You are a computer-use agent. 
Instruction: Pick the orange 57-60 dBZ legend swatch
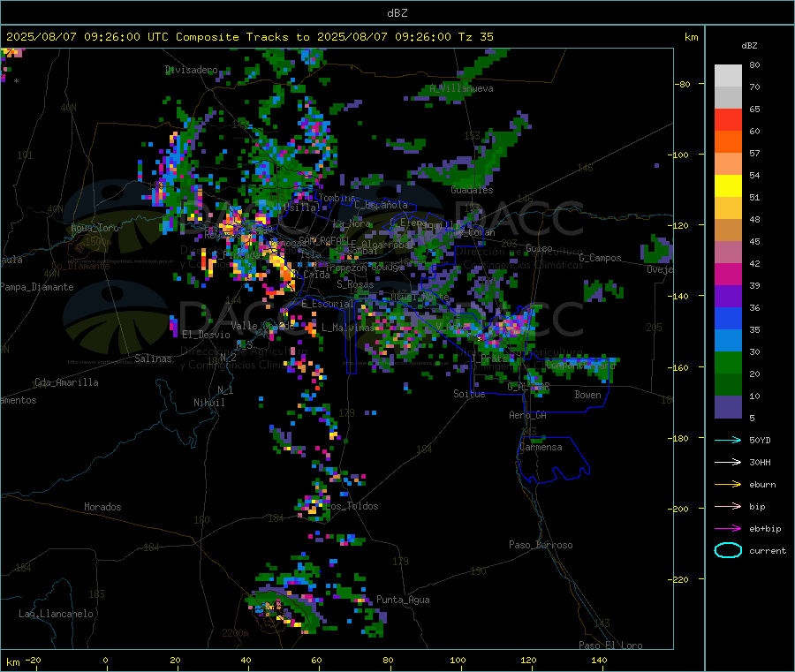(728, 142)
